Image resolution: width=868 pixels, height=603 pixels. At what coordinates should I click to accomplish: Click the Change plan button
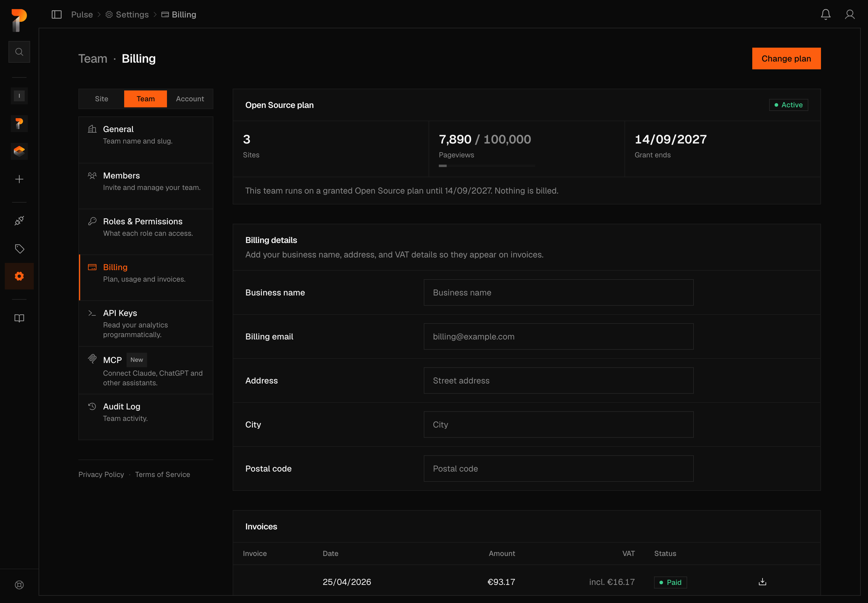[786, 58]
